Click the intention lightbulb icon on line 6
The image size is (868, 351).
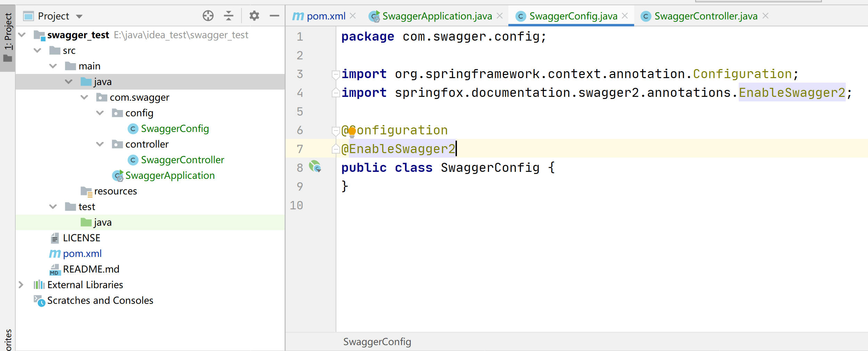pos(352,132)
